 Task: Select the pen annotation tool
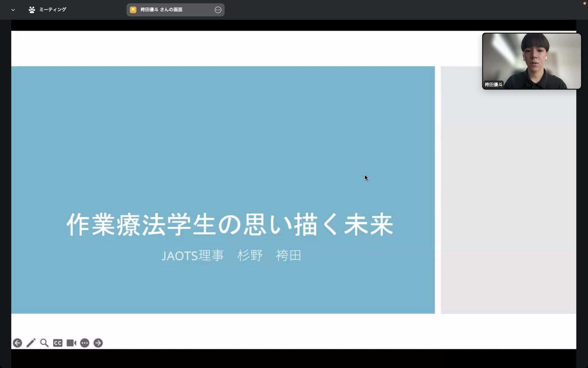(x=31, y=343)
